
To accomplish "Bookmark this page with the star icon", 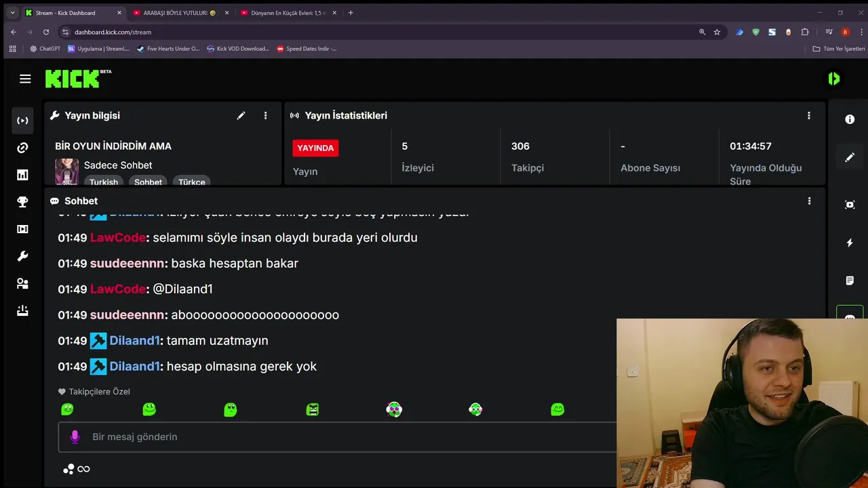I will 717,32.
